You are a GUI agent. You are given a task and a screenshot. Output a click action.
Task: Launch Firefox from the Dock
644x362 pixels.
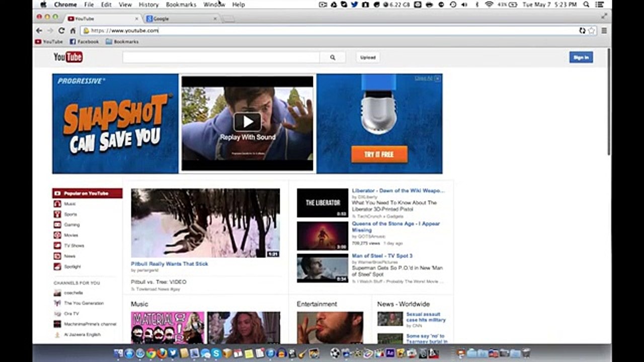coord(162,353)
